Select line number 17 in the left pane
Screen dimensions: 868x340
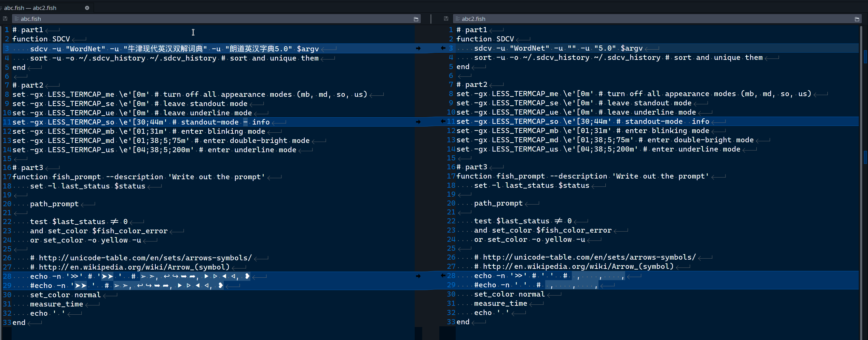click(6, 176)
